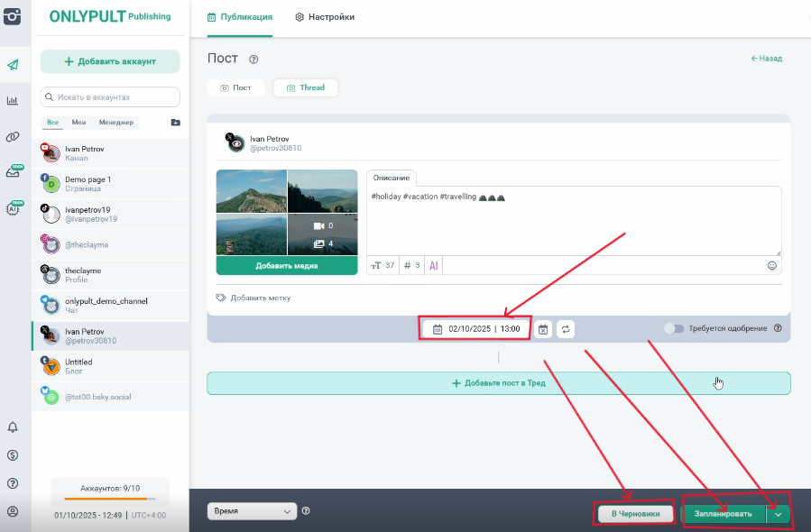Viewport: 811px width, 532px height.
Task: Open the date and time picker
Action: pos(476,329)
